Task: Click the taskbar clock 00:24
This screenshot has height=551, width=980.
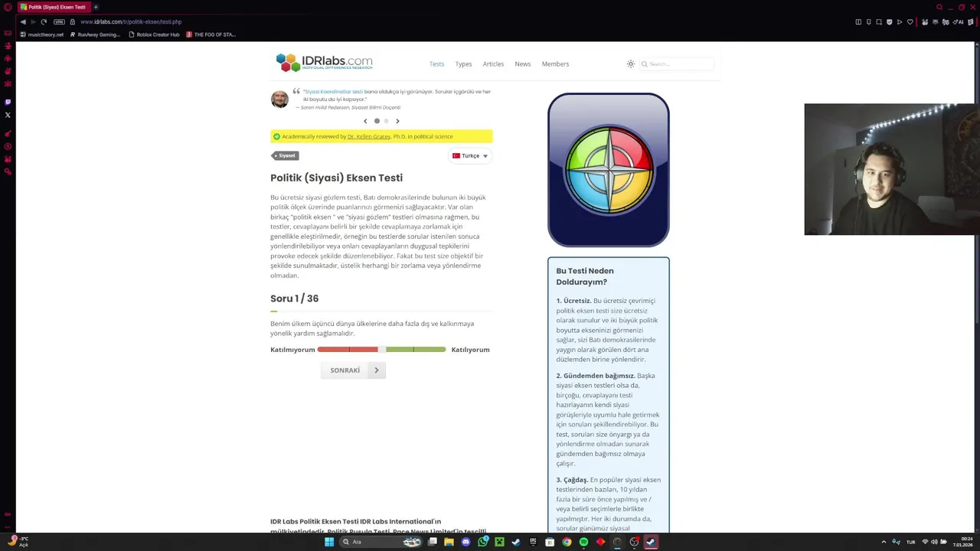Action: pos(962,542)
